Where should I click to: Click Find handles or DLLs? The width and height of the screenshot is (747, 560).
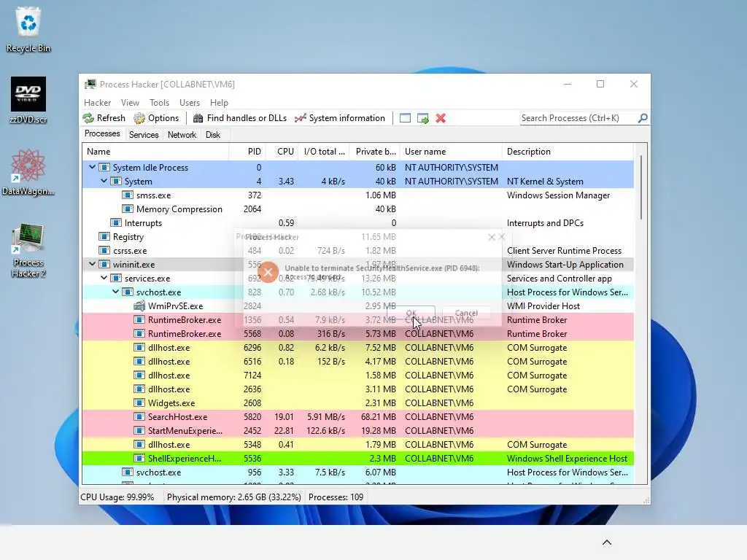[240, 118]
